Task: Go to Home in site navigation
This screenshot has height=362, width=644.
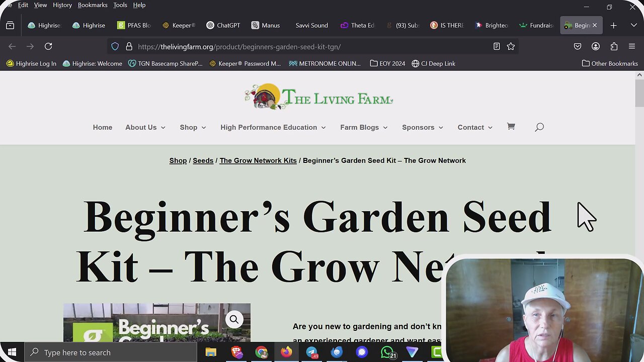Action: coord(103,127)
